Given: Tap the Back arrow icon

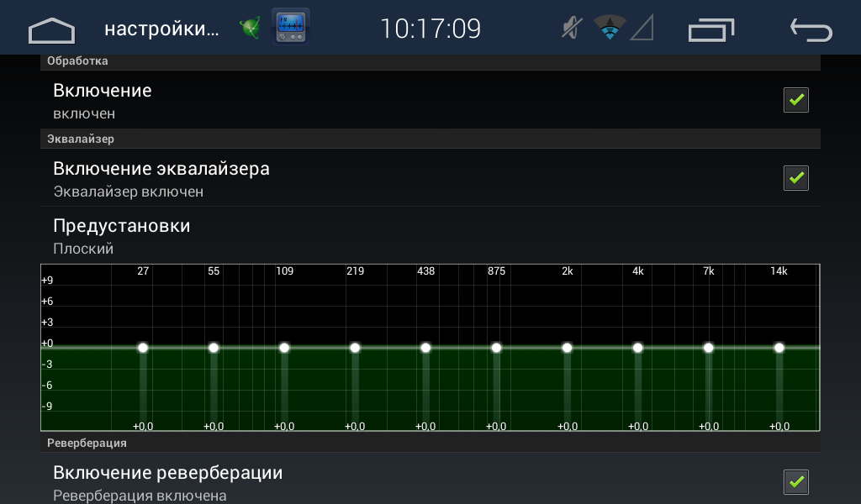Looking at the screenshot, I should (811, 29).
